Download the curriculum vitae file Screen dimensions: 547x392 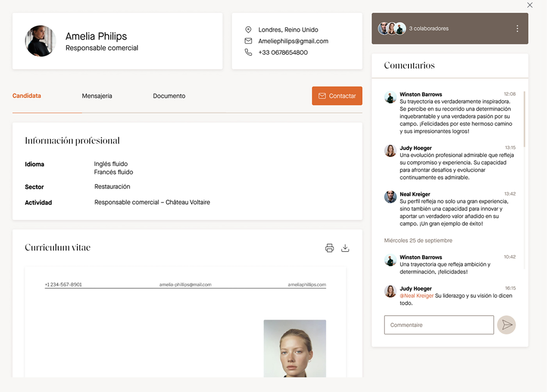[345, 248]
